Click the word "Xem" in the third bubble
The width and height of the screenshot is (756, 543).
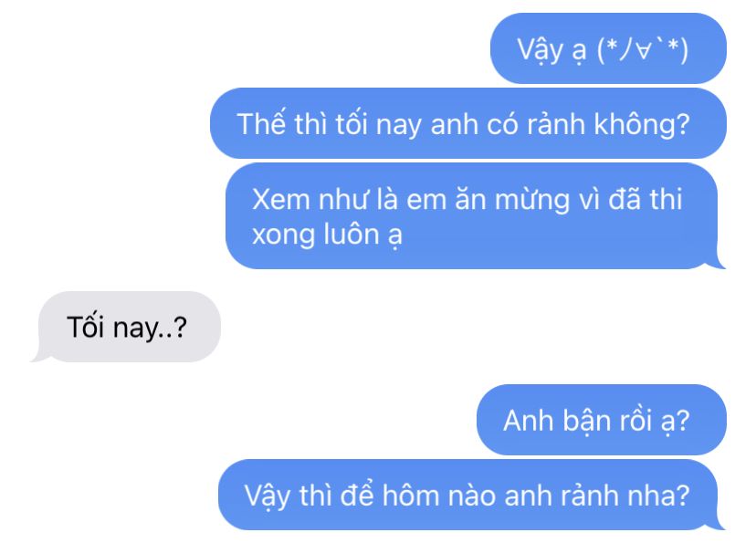280,199
